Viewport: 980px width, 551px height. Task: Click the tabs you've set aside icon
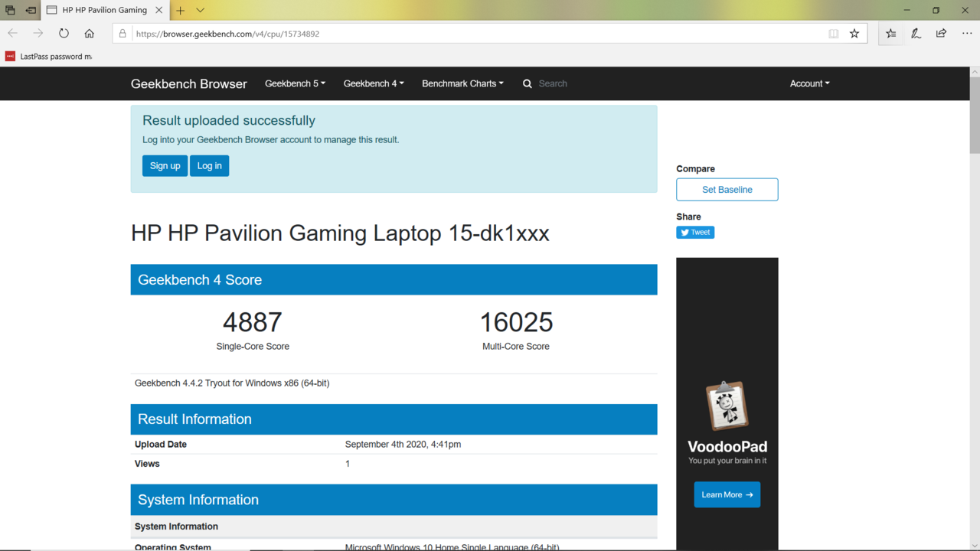click(x=10, y=11)
